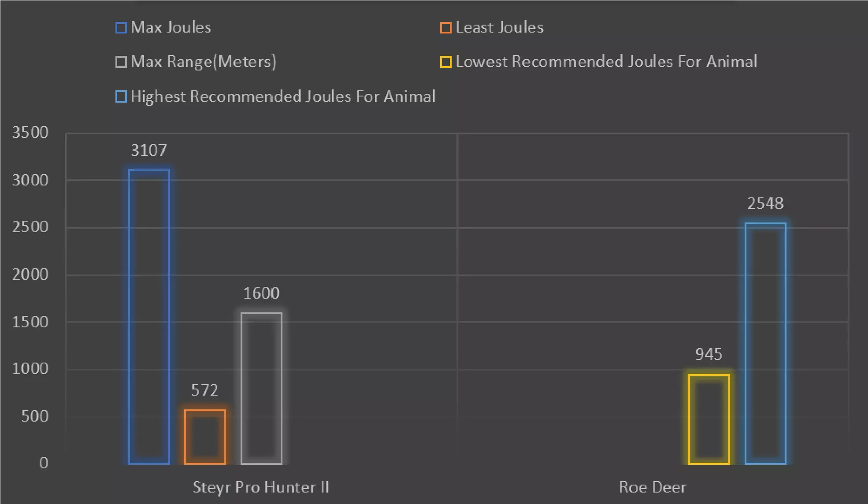
Task: Click the blue Max Joules bar
Action: coord(149,316)
